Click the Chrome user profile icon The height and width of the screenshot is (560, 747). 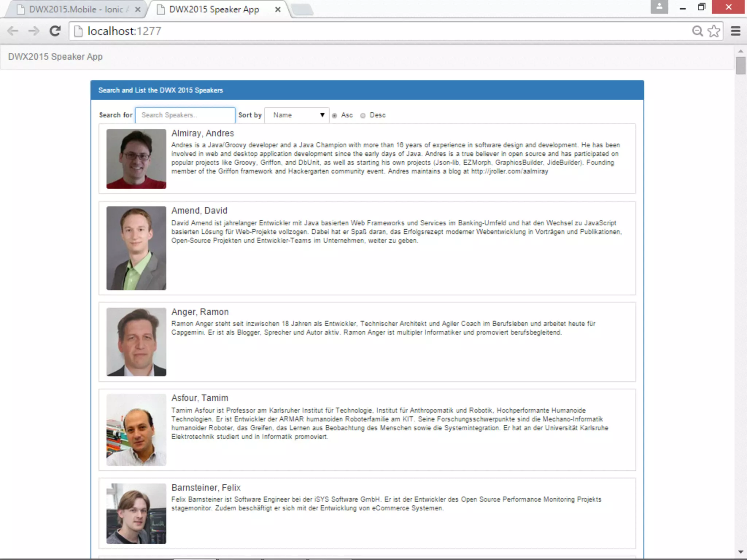659,7
